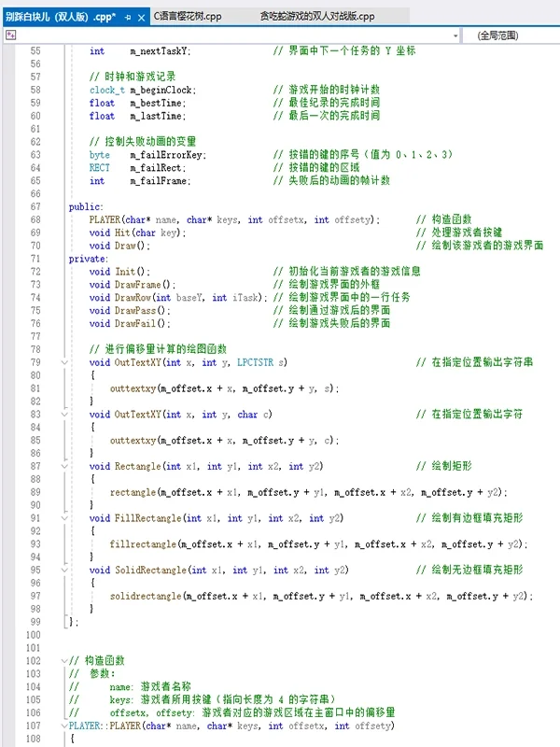The width and height of the screenshot is (560, 747).
Task: Click line number 99 in the gutter
Action: coord(35,622)
